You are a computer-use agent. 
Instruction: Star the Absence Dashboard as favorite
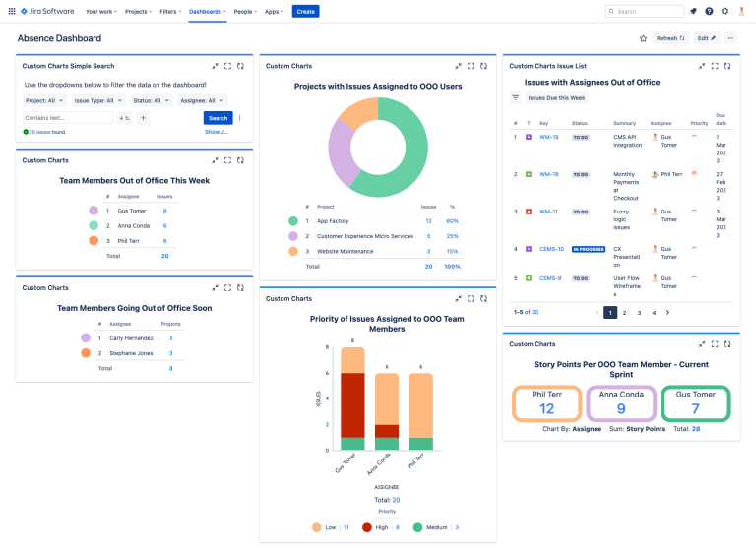click(x=643, y=38)
